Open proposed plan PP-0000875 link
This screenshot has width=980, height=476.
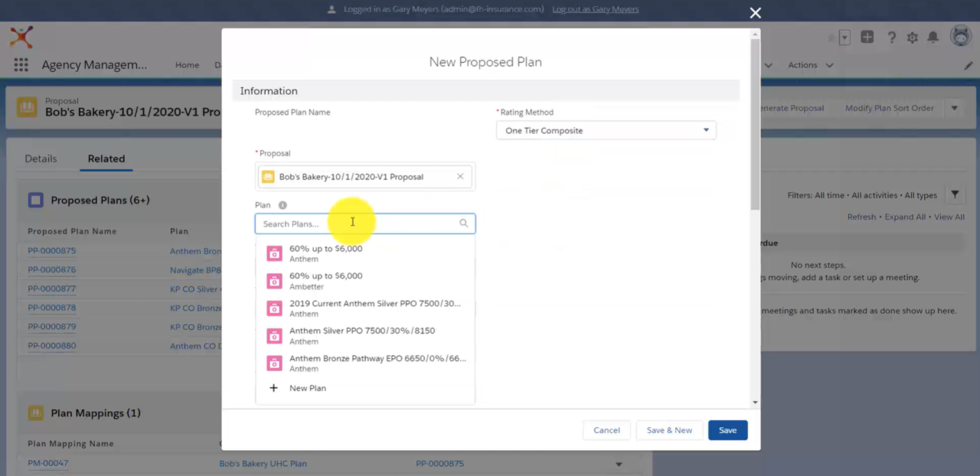point(51,250)
